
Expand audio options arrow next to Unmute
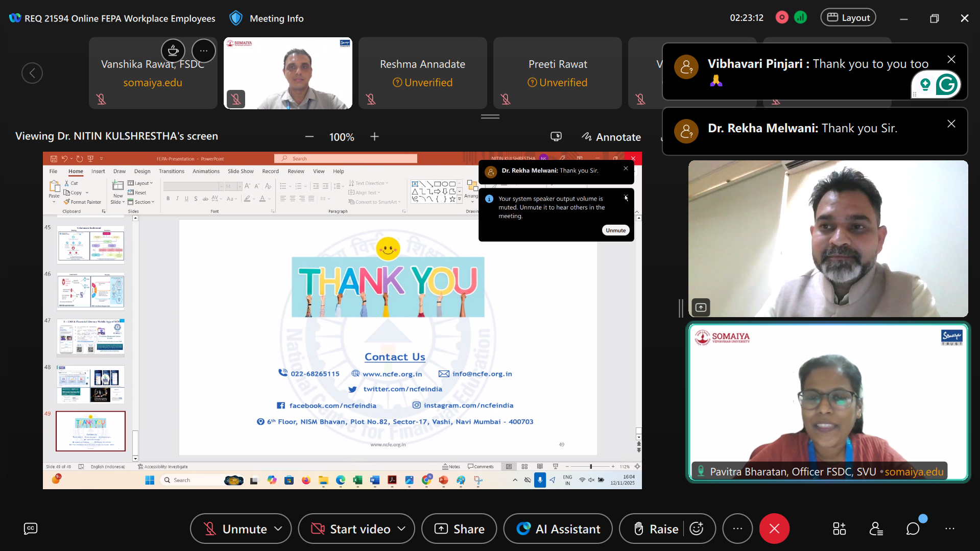(x=278, y=529)
